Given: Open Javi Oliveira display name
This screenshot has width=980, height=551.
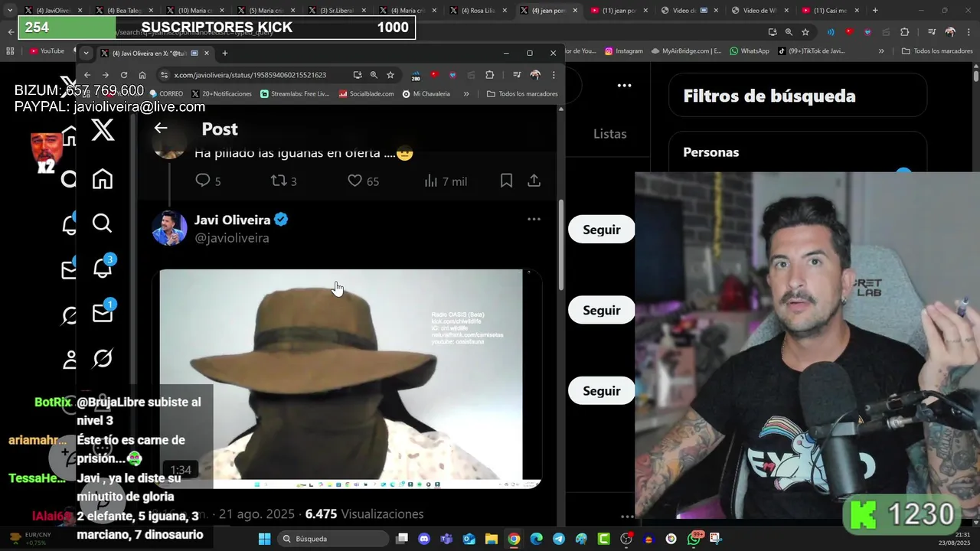Looking at the screenshot, I should [x=233, y=220].
